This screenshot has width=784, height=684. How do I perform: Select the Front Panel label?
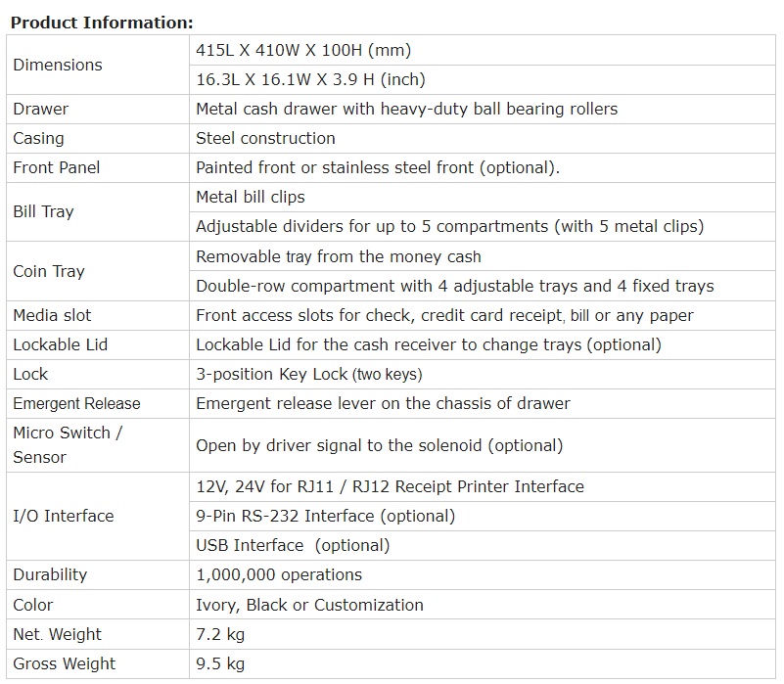(56, 167)
